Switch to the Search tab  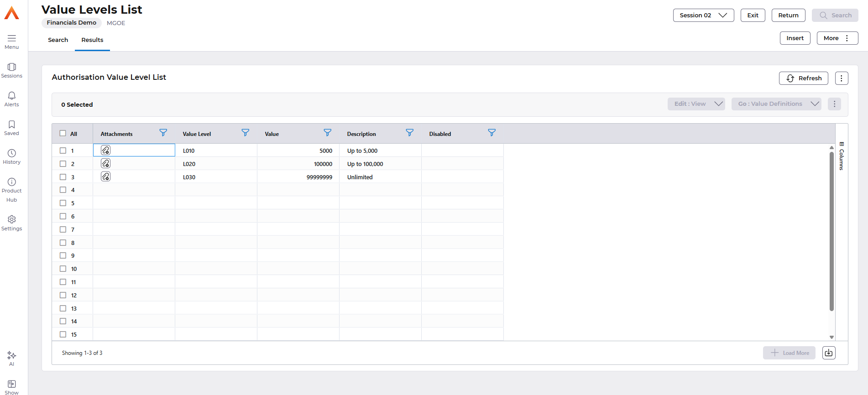point(58,40)
